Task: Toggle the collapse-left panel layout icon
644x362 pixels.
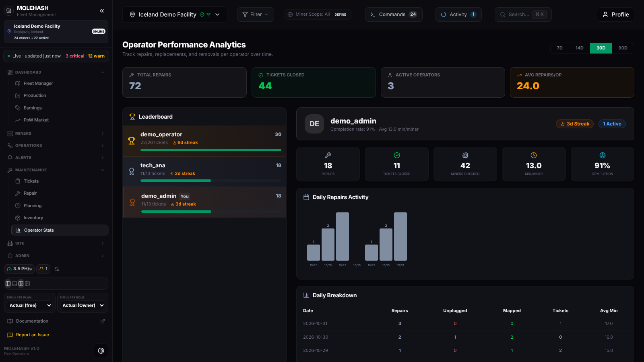Action: (x=27, y=284)
